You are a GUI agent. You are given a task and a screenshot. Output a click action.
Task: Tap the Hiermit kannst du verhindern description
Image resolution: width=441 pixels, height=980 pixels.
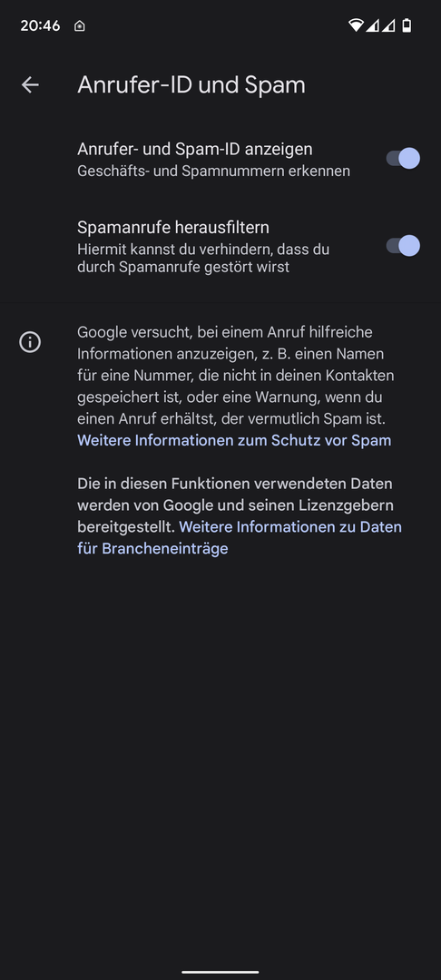(203, 258)
